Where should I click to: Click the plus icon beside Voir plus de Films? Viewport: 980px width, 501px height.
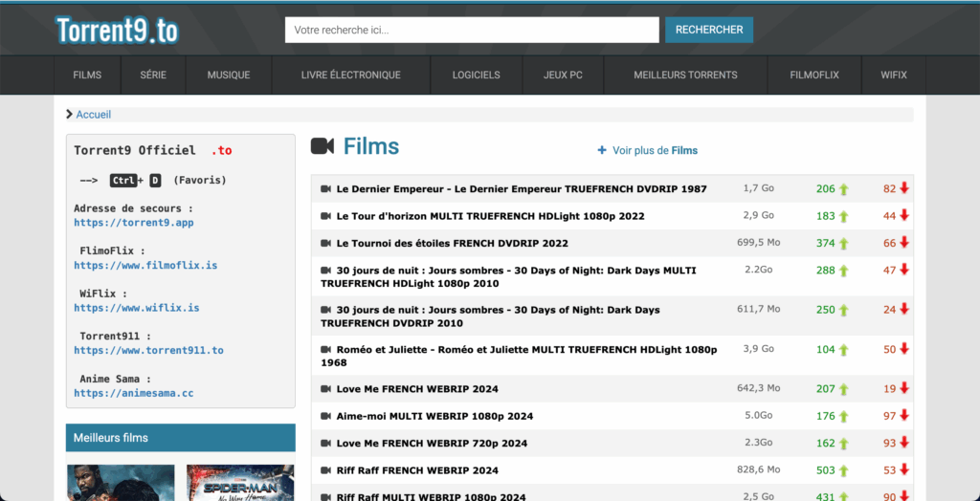pyautogui.click(x=602, y=150)
